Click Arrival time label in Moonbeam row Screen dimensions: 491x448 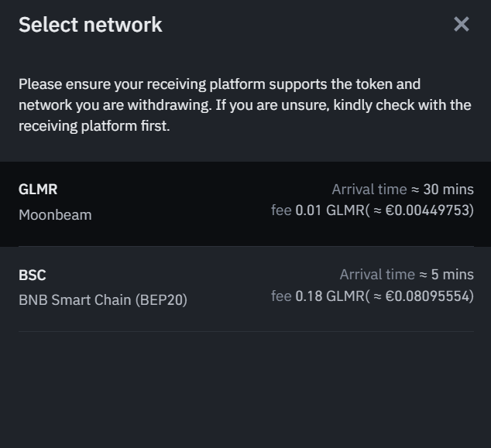click(369, 190)
